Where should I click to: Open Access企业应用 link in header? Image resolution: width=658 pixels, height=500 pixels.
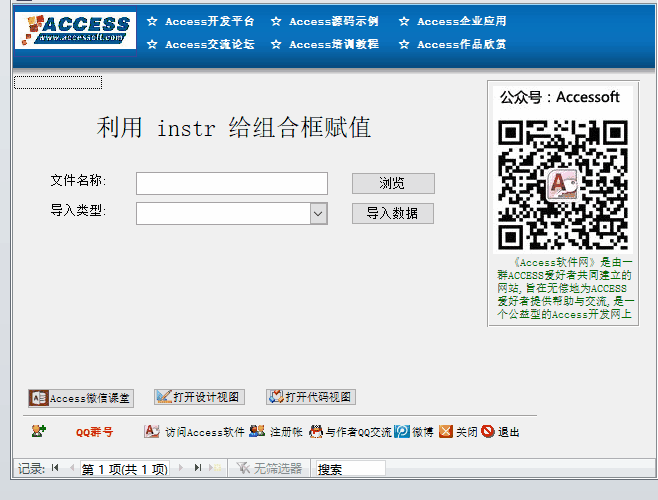[x=462, y=21]
